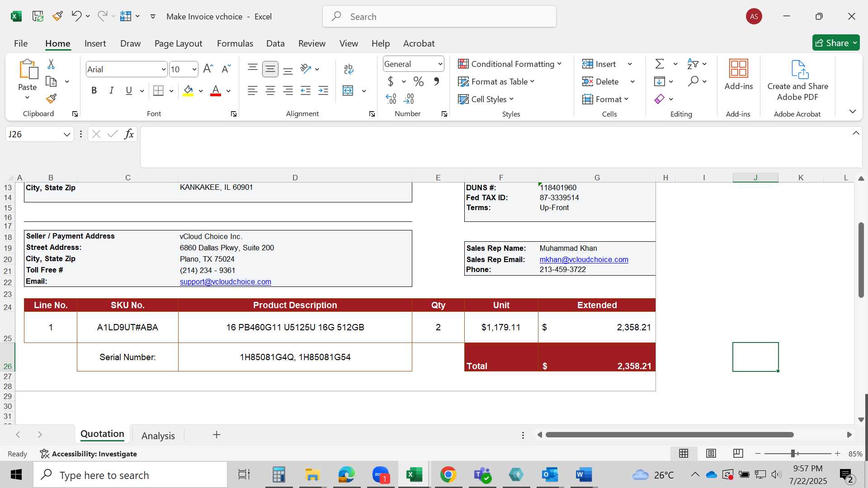Toggle Wrap Text
This screenshot has height=488, width=868.
pos(348,69)
